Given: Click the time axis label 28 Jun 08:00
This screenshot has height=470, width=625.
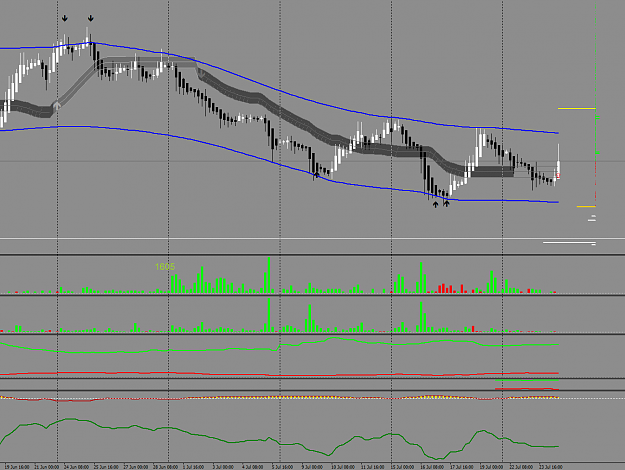Looking at the screenshot, I should coord(165,467).
